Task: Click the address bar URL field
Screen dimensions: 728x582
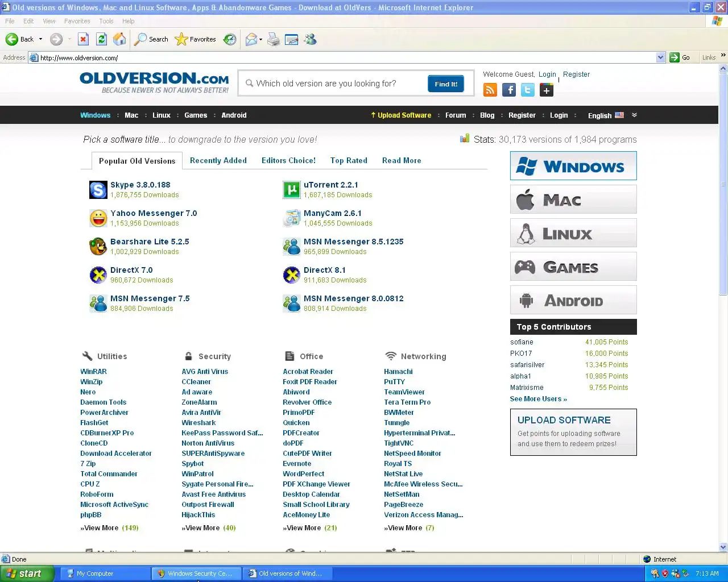Action: click(x=347, y=57)
